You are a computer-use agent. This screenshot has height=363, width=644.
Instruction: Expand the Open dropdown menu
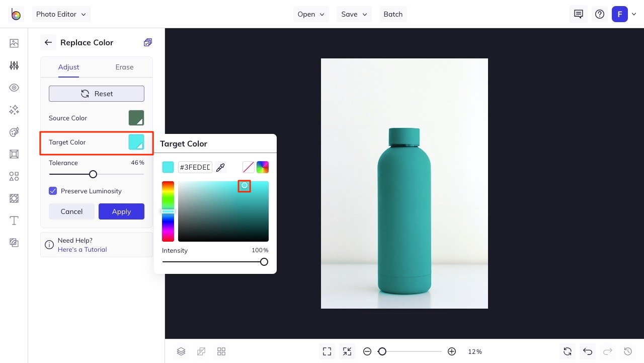(x=311, y=14)
